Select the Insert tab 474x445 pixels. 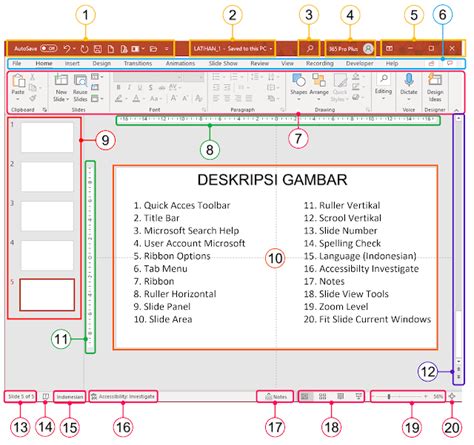(x=72, y=63)
